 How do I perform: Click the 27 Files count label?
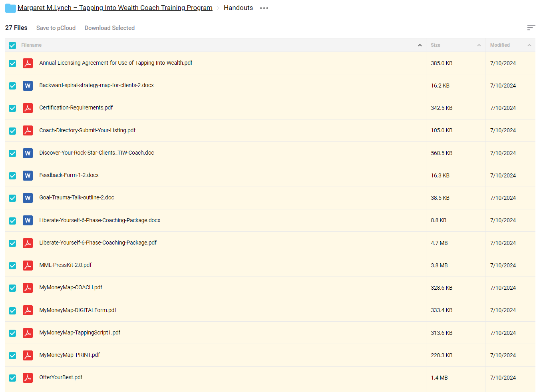tap(16, 28)
